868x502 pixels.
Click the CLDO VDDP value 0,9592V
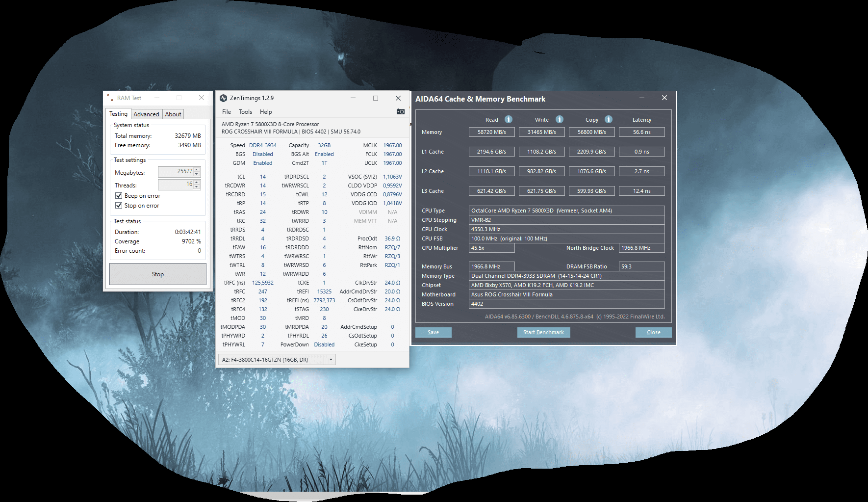tap(392, 185)
